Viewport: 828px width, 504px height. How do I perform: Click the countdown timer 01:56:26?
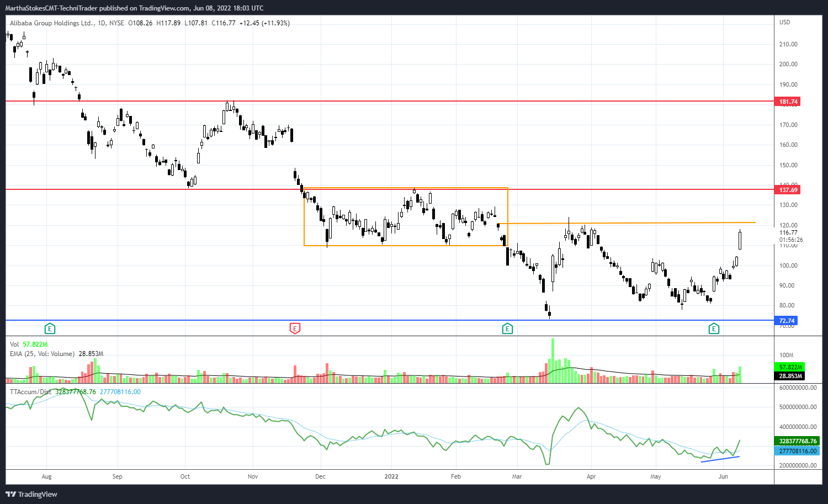[791, 240]
